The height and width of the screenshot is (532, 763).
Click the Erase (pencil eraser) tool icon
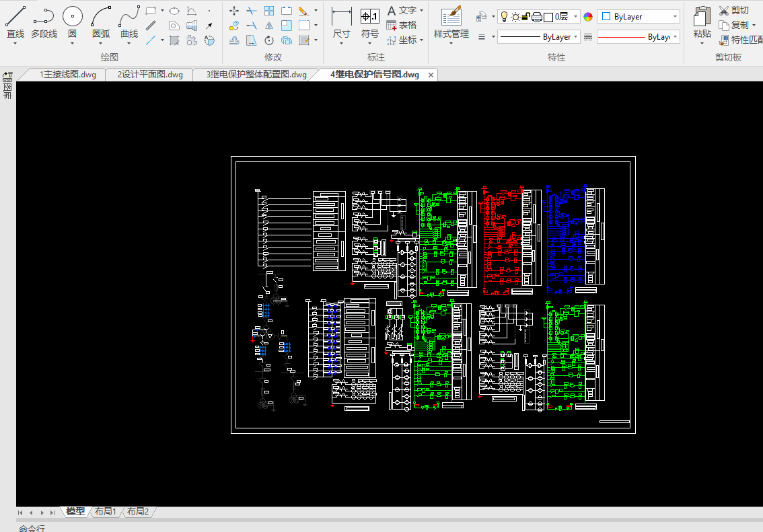tap(303, 11)
